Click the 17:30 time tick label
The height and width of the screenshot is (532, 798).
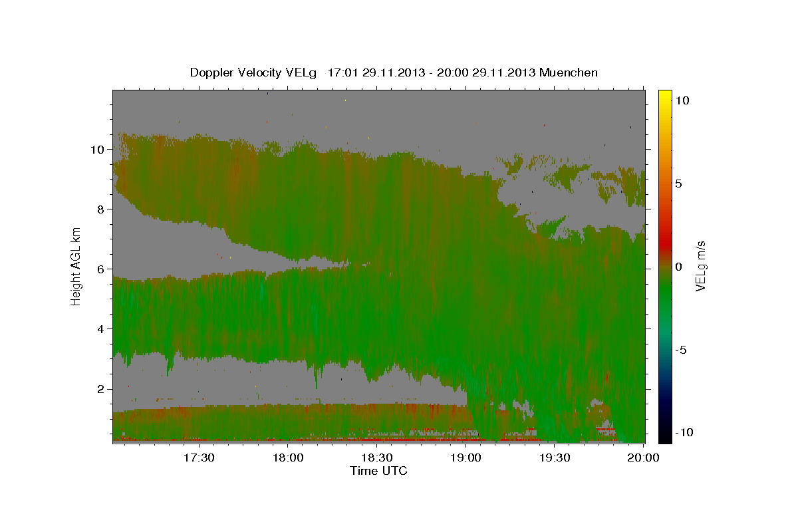point(198,458)
